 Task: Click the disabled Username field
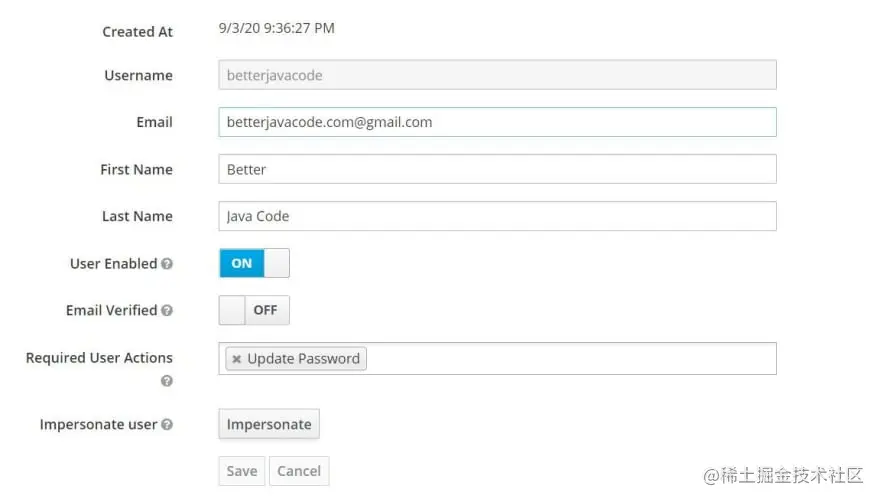click(497, 75)
